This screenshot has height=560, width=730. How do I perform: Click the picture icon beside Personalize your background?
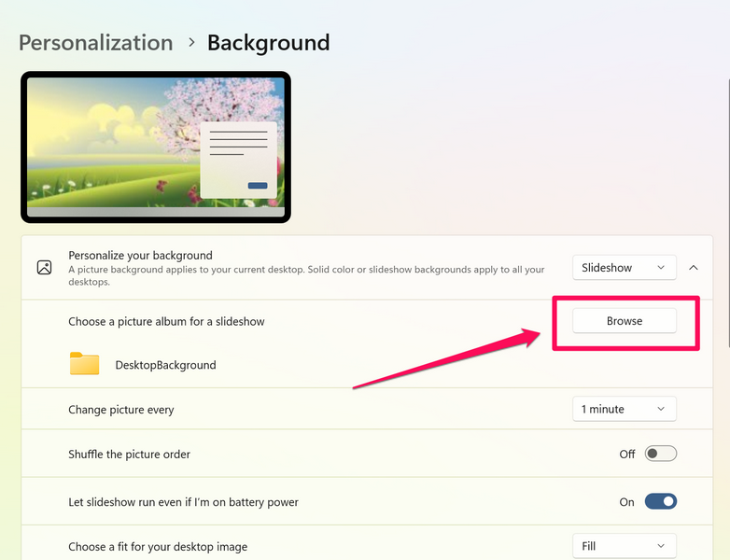44,268
